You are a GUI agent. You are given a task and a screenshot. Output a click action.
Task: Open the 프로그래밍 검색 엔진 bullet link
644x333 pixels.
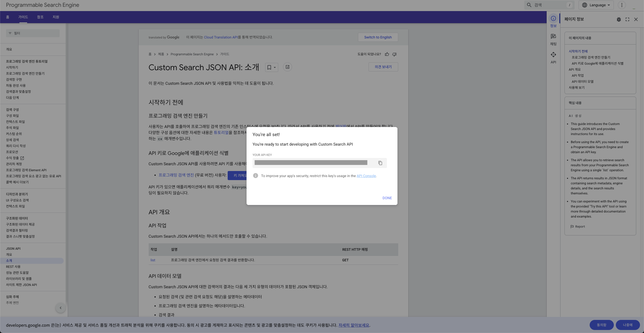tap(176, 175)
